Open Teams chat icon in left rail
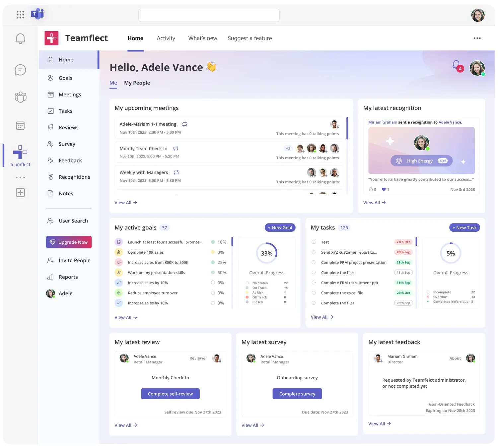 pyautogui.click(x=20, y=70)
